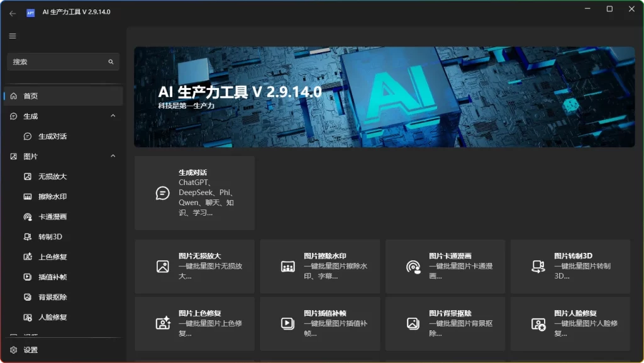Collapse the 图片 section chevron
Image resolution: width=644 pixels, height=363 pixels.
click(113, 156)
